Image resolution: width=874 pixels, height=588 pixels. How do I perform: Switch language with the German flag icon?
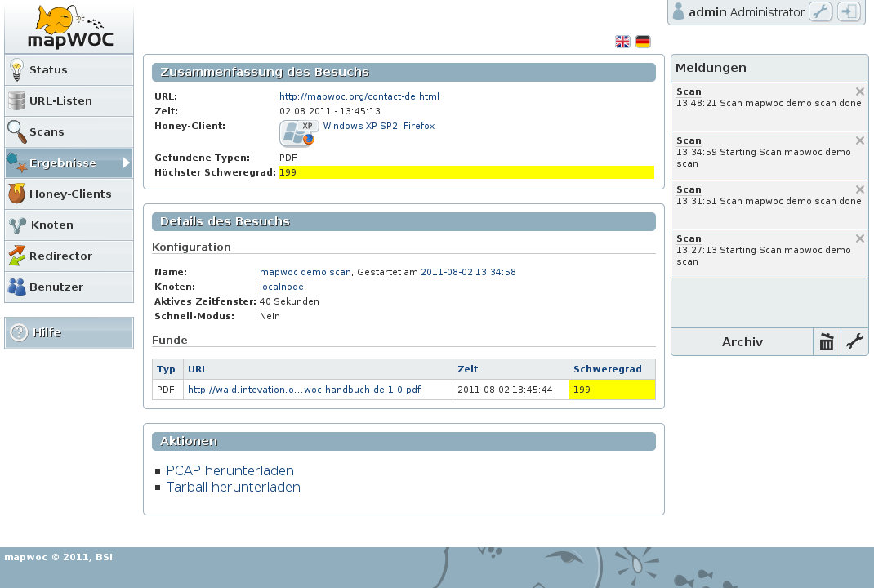pyautogui.click(x=643, y=42)
